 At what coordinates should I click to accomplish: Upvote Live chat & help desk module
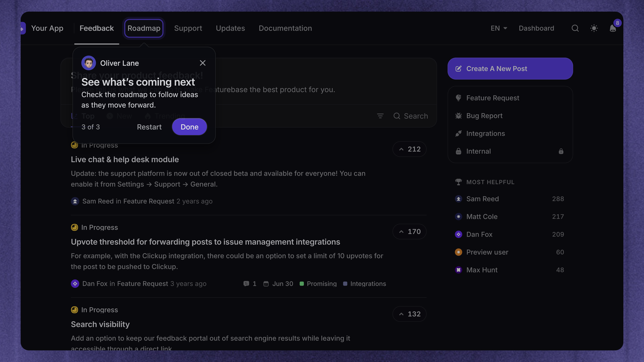(x=409, y=149)
